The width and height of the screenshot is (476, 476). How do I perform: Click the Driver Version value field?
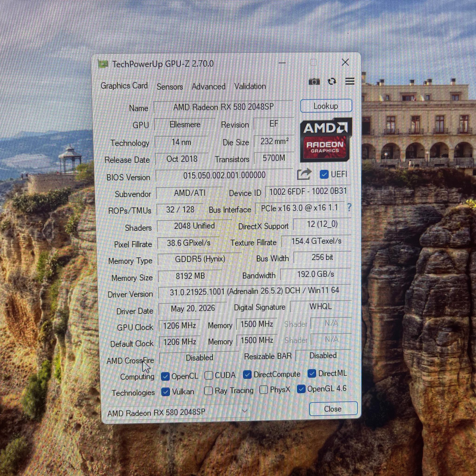255,291
